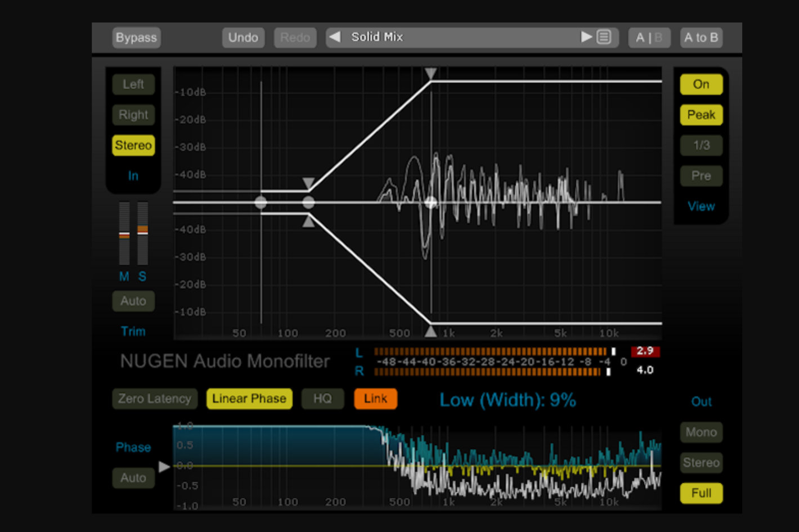The width and height of the screenshot is (799, 532).
Task: Select Stereo output
Action: (x=701, y=463)
